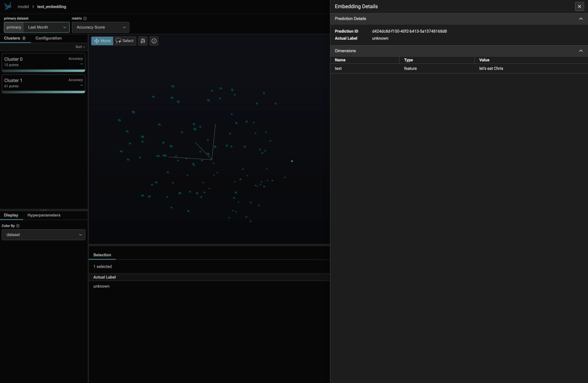The height and width of the screenshot is (383, 588).
Task: Open the Accuracy Score metric dropdown
Action: [x=101, y=27]
